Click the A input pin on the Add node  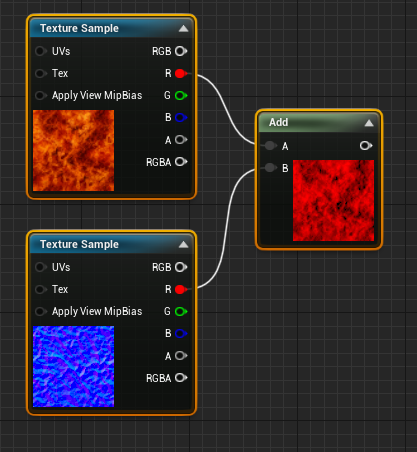270,146
